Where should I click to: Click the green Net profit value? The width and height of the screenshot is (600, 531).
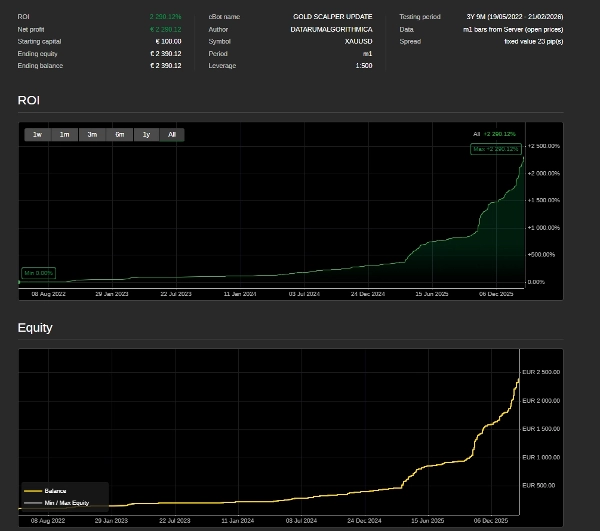point(165,29)
